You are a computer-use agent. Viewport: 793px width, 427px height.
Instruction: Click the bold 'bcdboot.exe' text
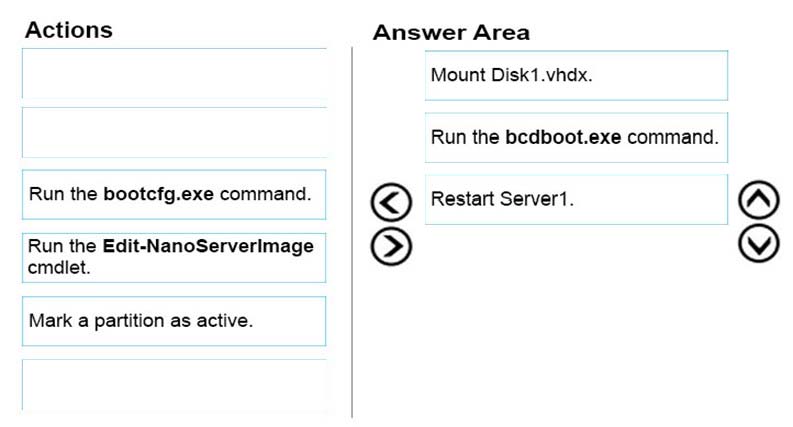pyautogui.click(x=563, y=137)
